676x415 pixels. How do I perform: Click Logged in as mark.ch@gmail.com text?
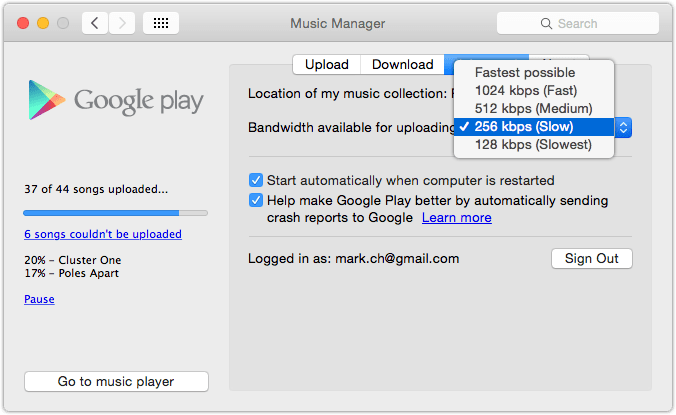coord(354,259)
